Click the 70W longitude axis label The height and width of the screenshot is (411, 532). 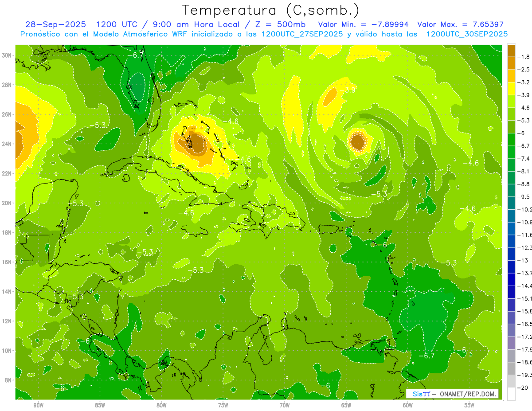[285, 405]
